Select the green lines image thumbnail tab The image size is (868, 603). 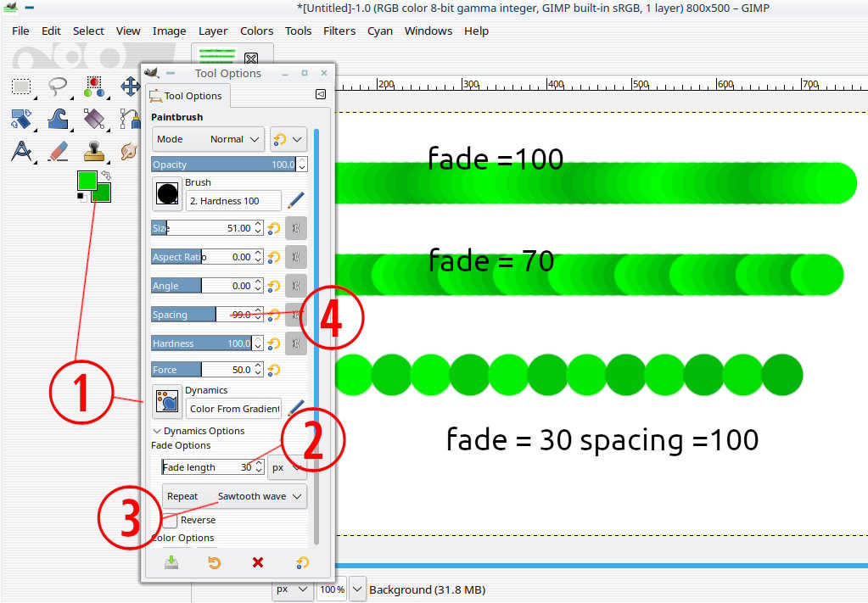pos(217,56)
